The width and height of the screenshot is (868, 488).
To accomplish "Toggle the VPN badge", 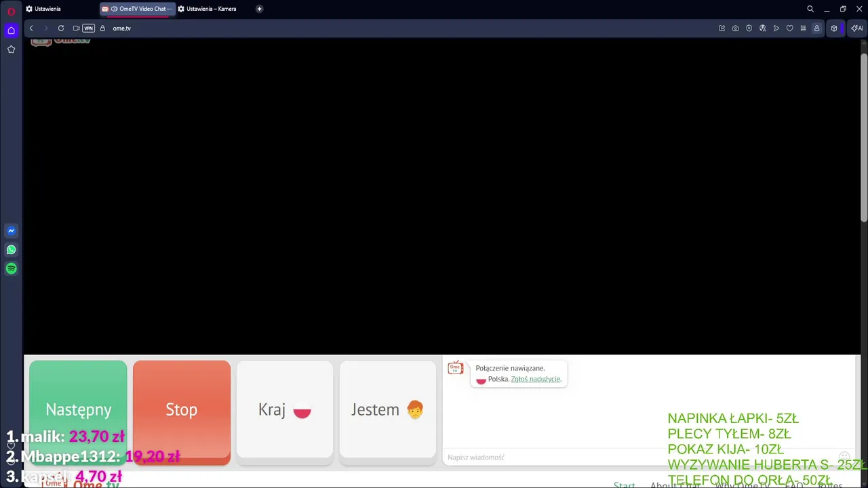I will coord(88,28).
